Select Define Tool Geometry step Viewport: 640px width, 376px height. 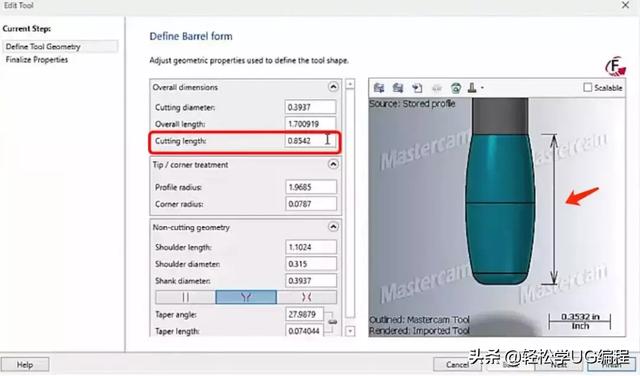coord(60,47)
